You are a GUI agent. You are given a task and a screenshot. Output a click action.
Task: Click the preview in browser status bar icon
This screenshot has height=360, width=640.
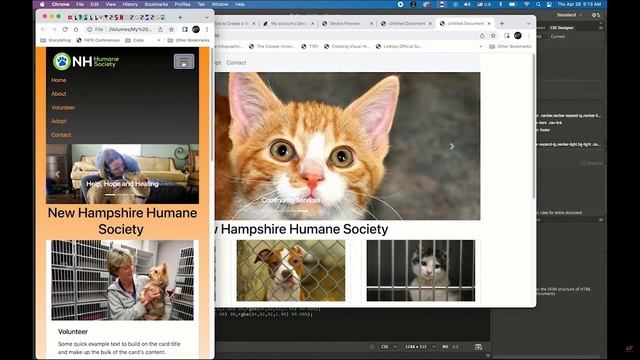[478, 347]
